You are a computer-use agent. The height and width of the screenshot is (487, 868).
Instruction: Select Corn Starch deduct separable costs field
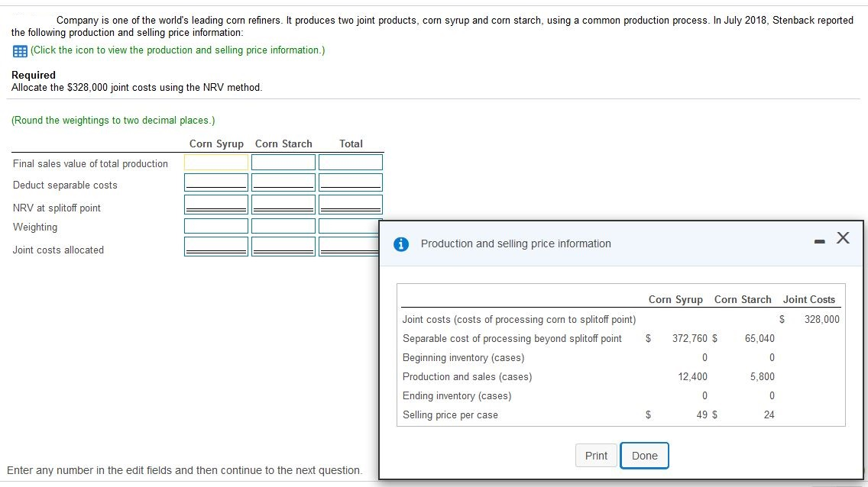[283, 182]
